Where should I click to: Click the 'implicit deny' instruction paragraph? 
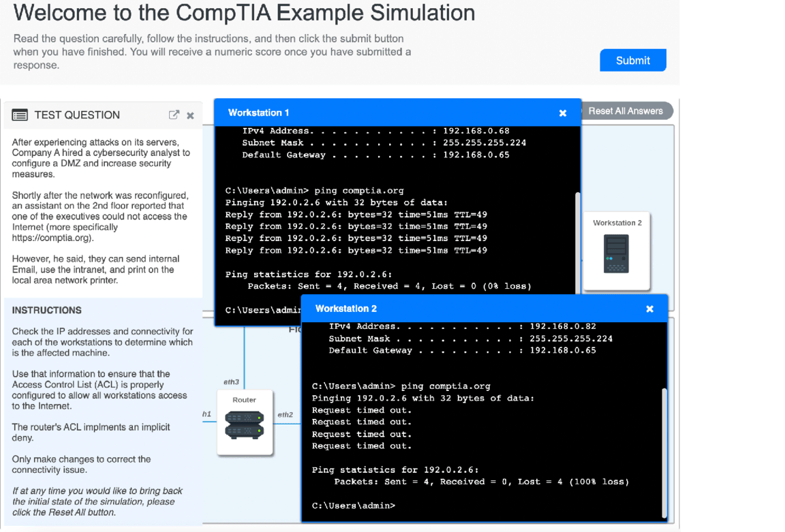pyautogui.click(x=91, y=433)
